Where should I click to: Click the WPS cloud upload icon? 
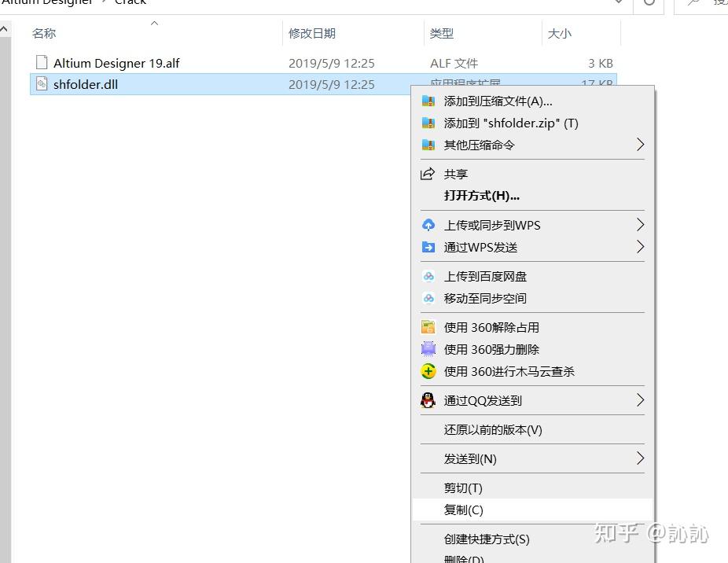428,226
